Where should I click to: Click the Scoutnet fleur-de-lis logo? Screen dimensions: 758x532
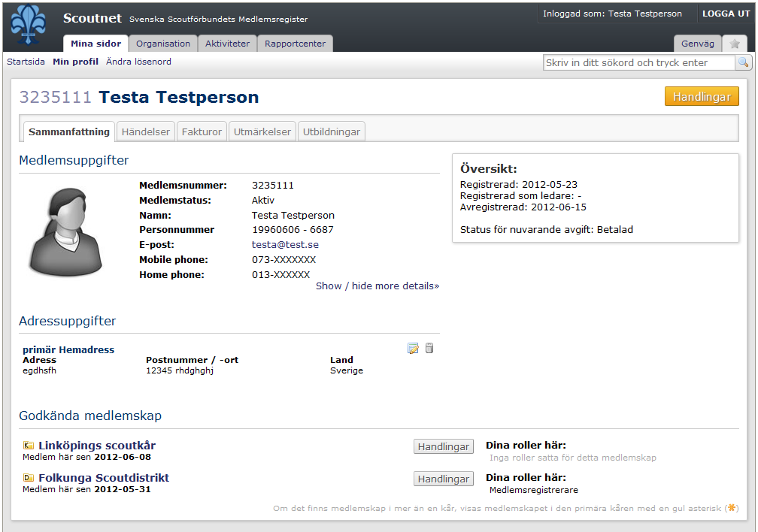click(29, 25)
